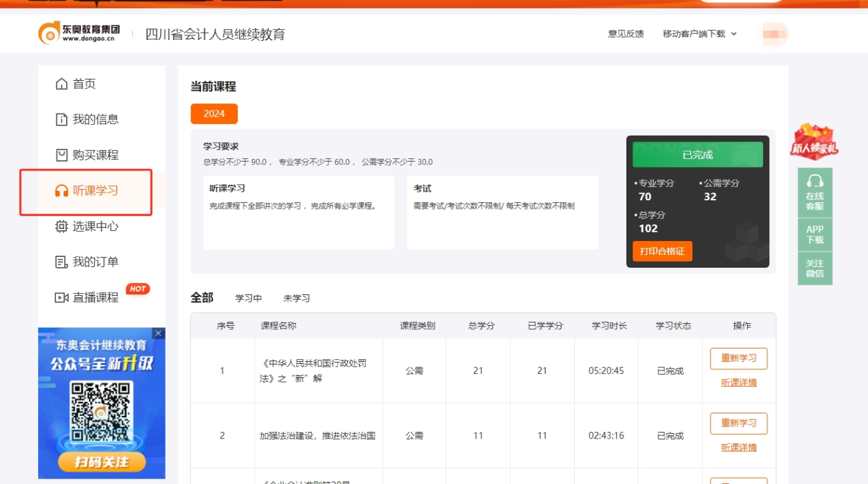The image size is (868, 484).
Task: Click APP下载 on the right side
Action: [815, 235]
